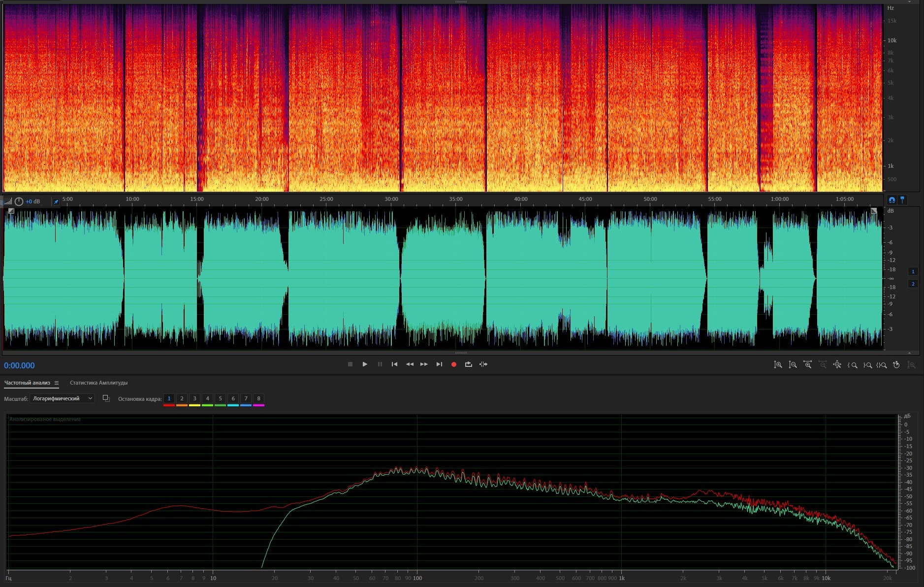924x587 pixels.
Task: Zoom in at in point icon
Action: [x=852, y=365]
